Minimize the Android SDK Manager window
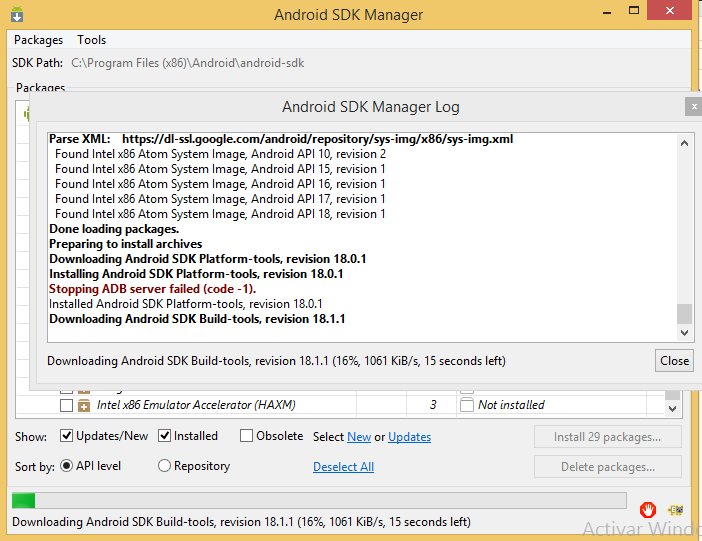702x541 pixels. point(607,12)
